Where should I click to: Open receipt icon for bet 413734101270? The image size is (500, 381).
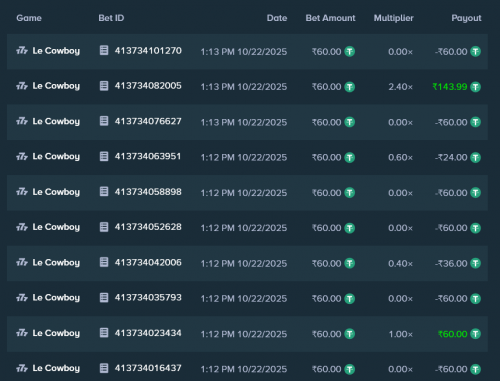[104, 51]
